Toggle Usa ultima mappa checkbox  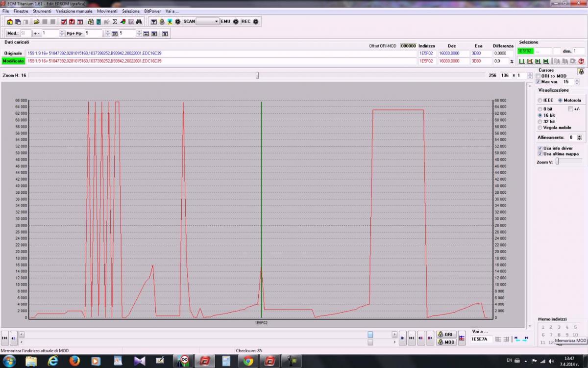pyautogui.click(x=540, y=154)
